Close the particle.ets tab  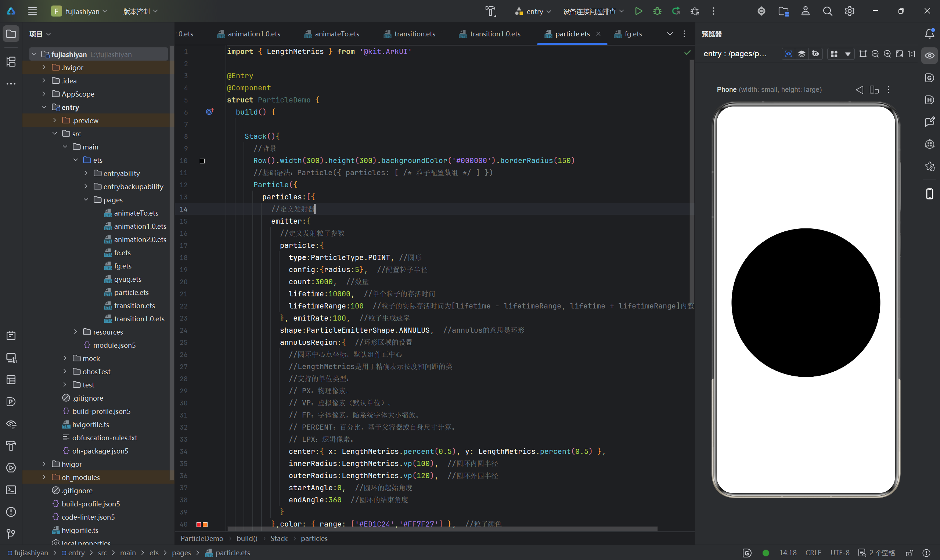coord(598,34)
